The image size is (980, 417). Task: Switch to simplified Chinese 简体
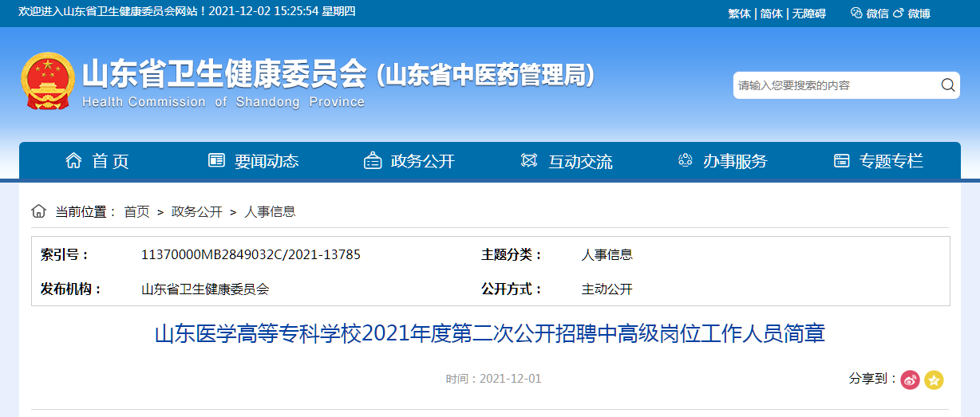[772, 14]
